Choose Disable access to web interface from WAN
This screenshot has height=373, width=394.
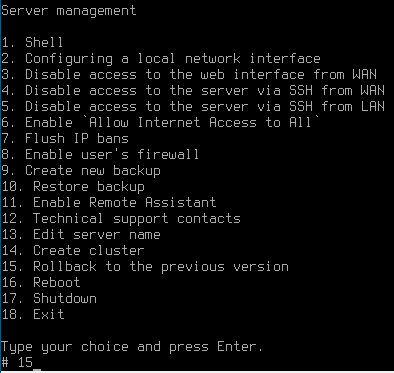pyautogui.click(x=189, y=74)
